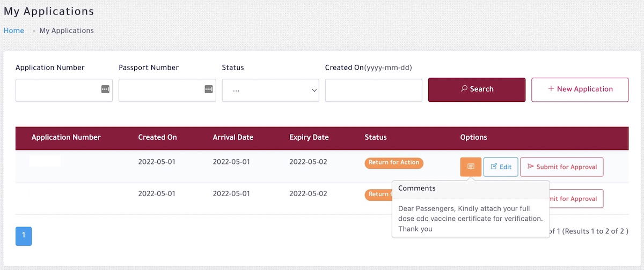Click the password manager icon in Application Number field
644x270 pixels.
point(105,89)
